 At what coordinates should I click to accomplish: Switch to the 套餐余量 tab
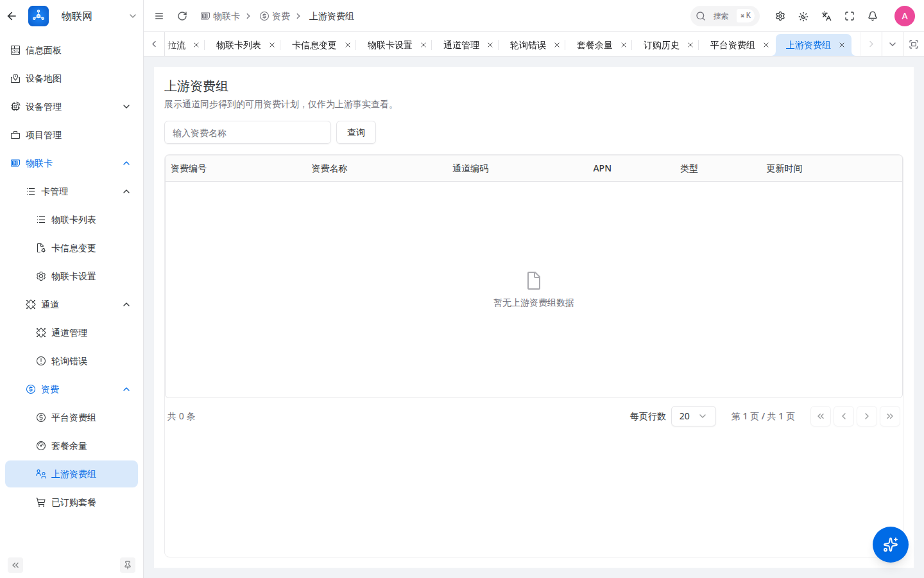595,45
